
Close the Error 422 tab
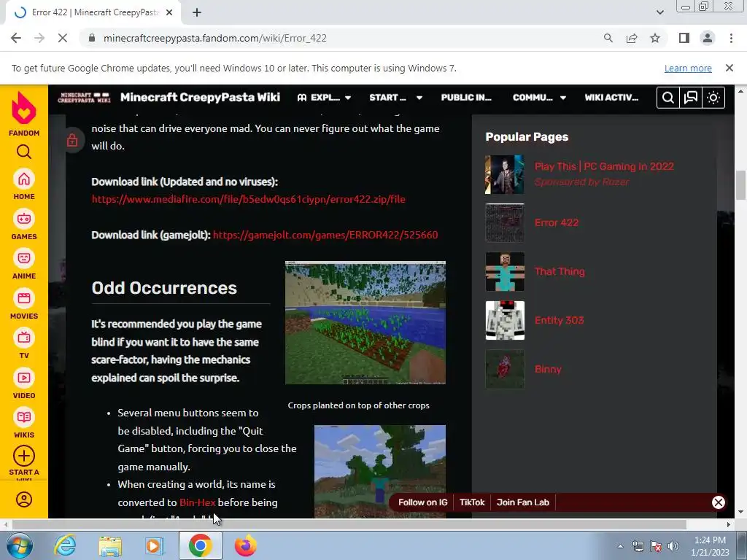[169, 13]
